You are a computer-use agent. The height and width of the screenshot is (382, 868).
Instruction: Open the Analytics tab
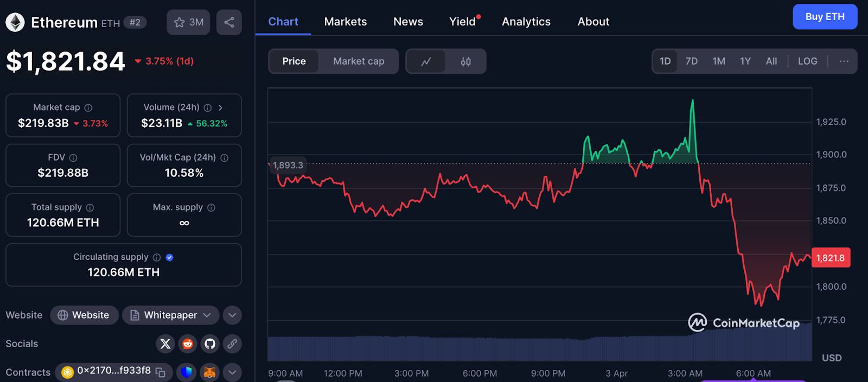pos(526,22)
